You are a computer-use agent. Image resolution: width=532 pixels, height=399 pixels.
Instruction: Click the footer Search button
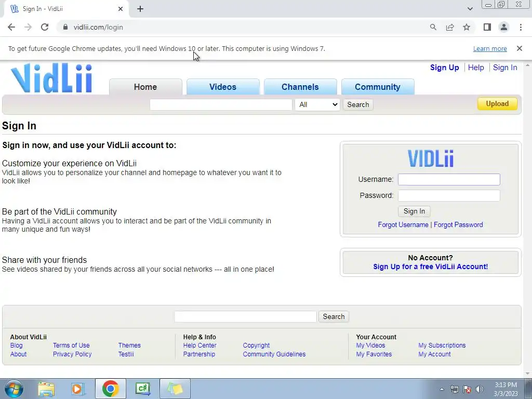(334, 316)
